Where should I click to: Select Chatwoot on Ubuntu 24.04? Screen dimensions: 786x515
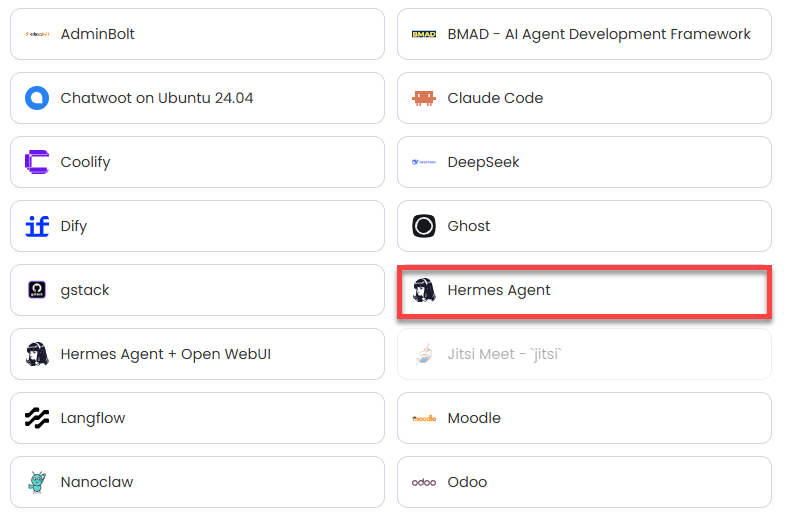pyautogui.click(x=198, y=98)
